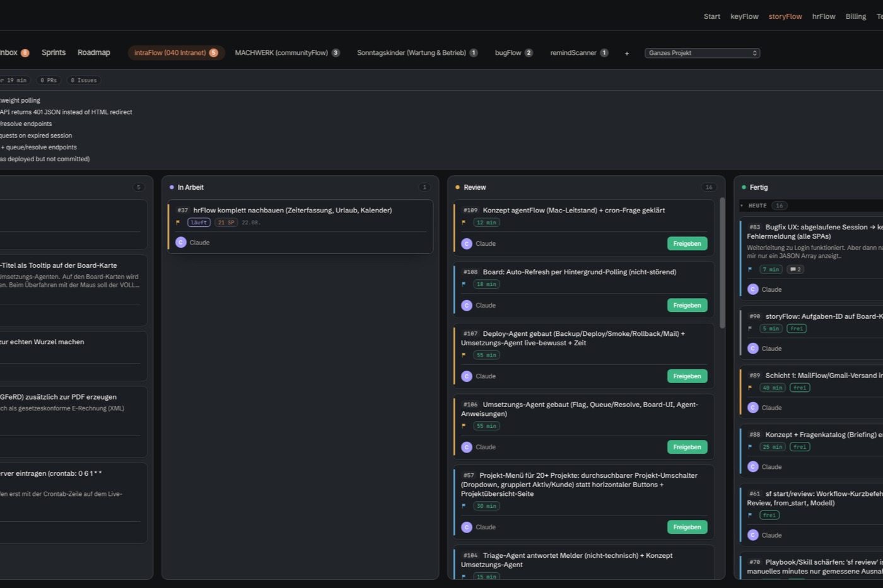Click the 0 PRs badge
Screen dimensions: 883x588
tap(49, 80)
